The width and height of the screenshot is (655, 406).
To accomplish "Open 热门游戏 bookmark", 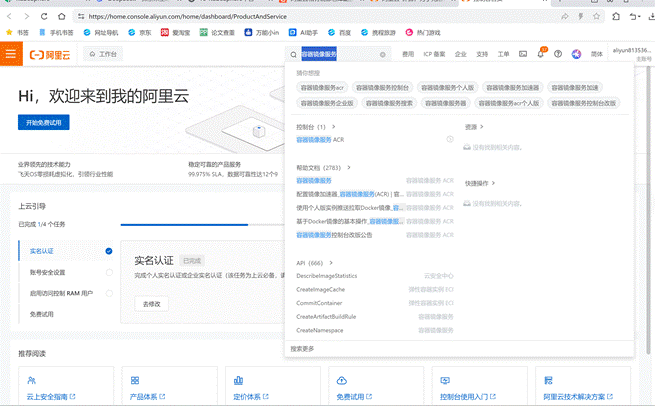I will click(423, 33).
